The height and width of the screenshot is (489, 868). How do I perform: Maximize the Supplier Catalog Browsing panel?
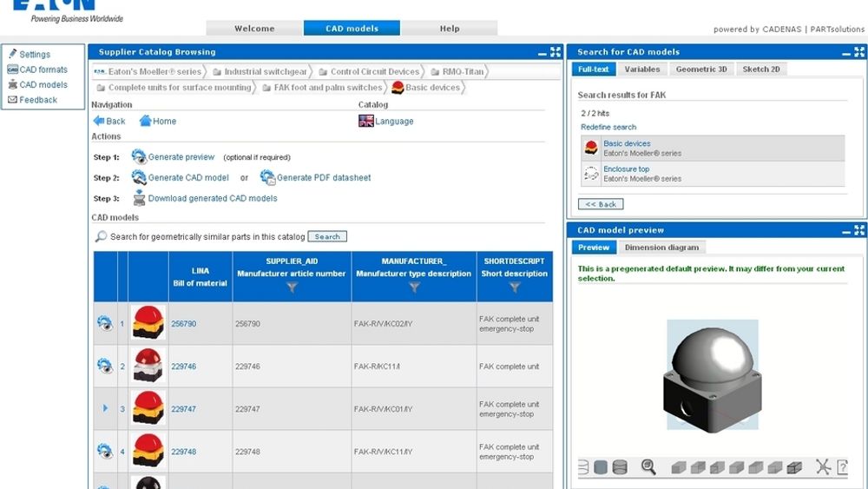(x=556, y=52)
